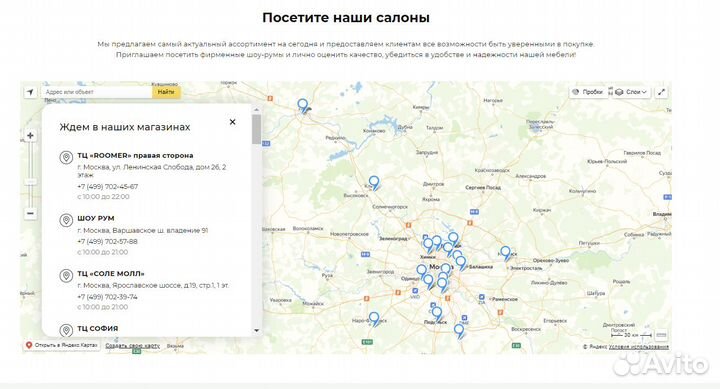This screenshot has width=720, height=389.
Task: Click the map pin near Tver
Action: 302,106
